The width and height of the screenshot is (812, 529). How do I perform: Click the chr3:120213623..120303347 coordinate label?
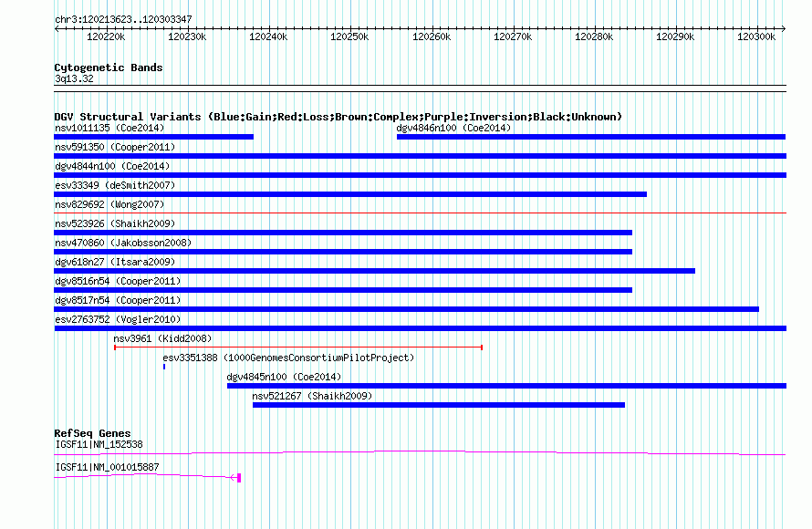coord(123,19)
